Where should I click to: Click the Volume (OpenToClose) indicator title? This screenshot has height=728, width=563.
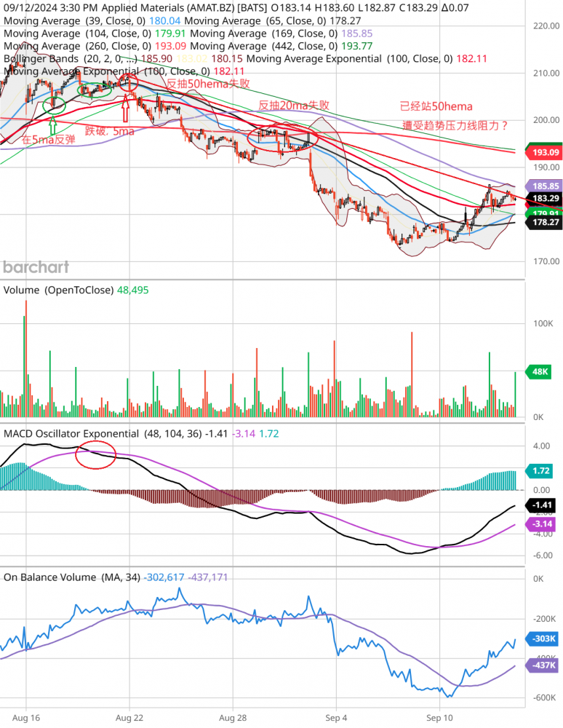[58, 290]
